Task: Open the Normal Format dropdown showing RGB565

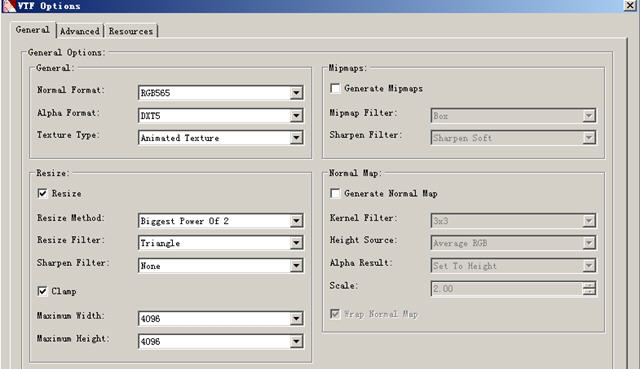Action: click(221, 93)
